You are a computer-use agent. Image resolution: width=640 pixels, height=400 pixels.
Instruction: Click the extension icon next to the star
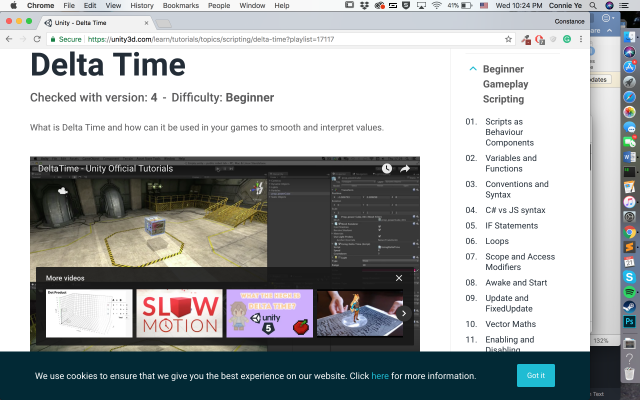[x=526, y=40]
